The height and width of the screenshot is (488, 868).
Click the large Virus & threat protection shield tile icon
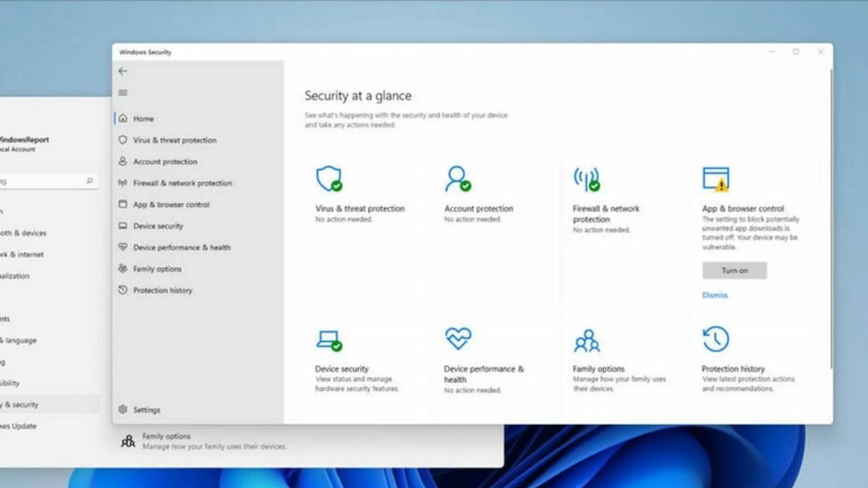pos(329,179)
